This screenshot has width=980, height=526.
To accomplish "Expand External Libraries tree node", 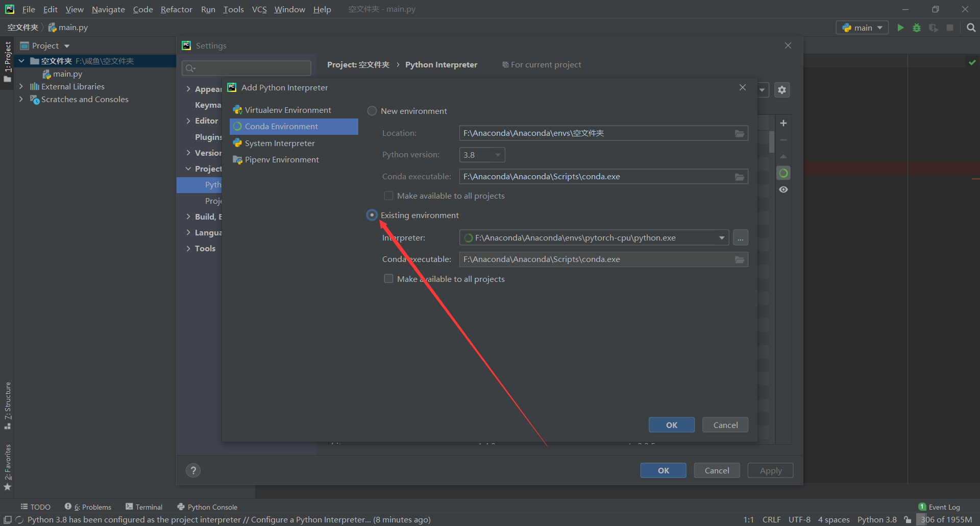I will coord(21,86).
